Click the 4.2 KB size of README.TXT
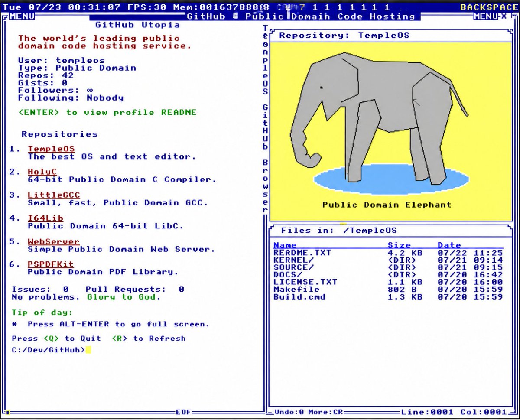 pyautogui.click(x=405, y=253)
